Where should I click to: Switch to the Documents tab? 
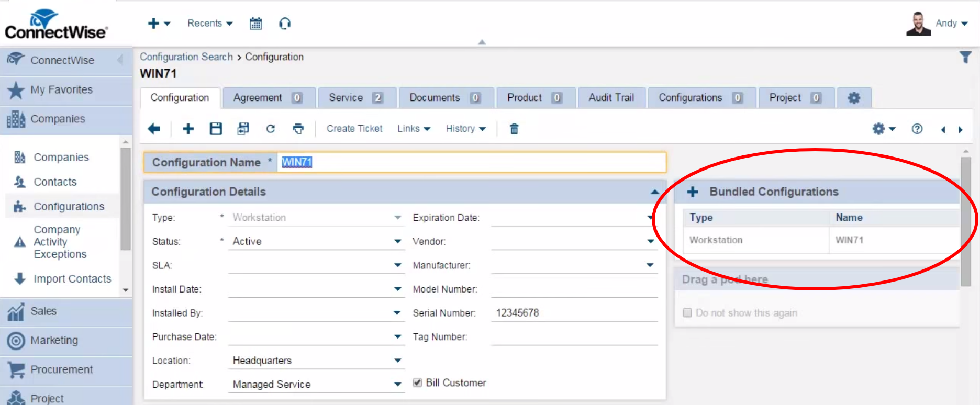coord(446,98)
